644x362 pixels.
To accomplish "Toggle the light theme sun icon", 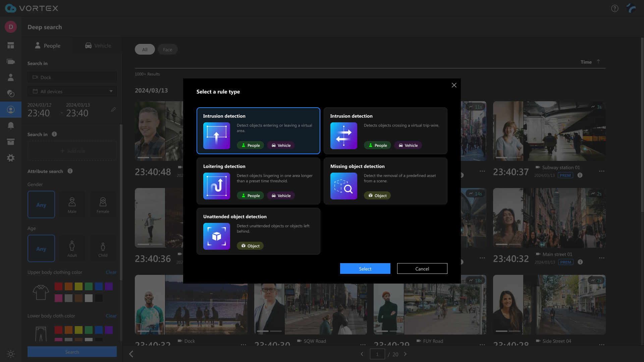I will tap(10, 354).
